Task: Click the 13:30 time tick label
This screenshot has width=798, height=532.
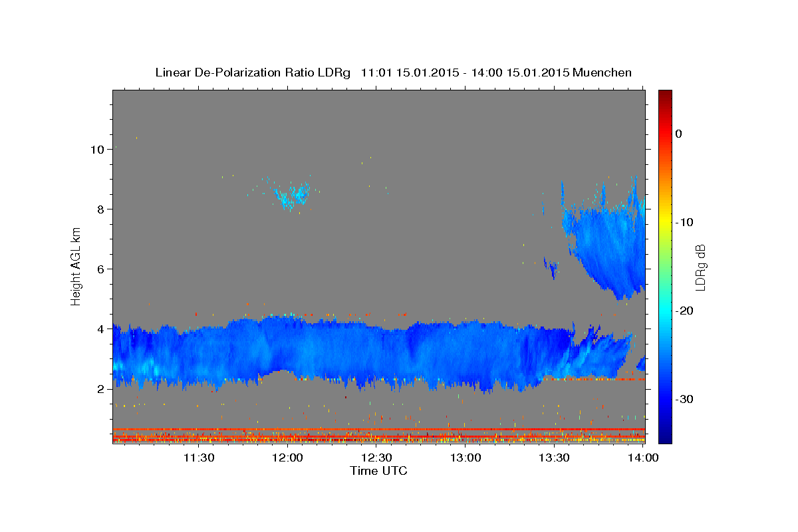Action: point(554,458)
